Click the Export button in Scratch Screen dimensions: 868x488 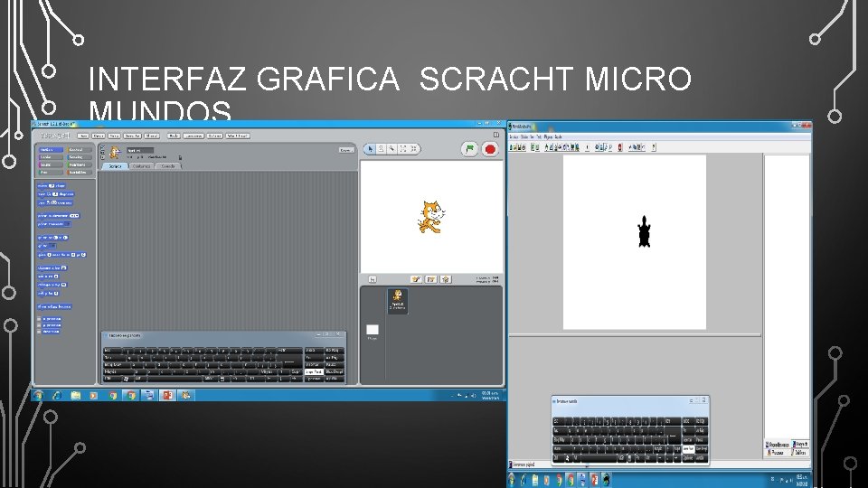[x=346, y=150]
